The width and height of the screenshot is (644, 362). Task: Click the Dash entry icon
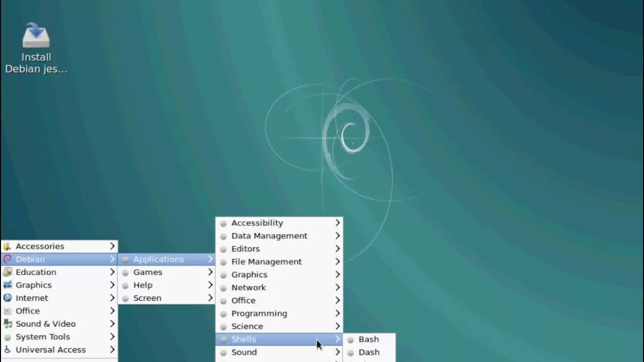click(x=351, y=353)
